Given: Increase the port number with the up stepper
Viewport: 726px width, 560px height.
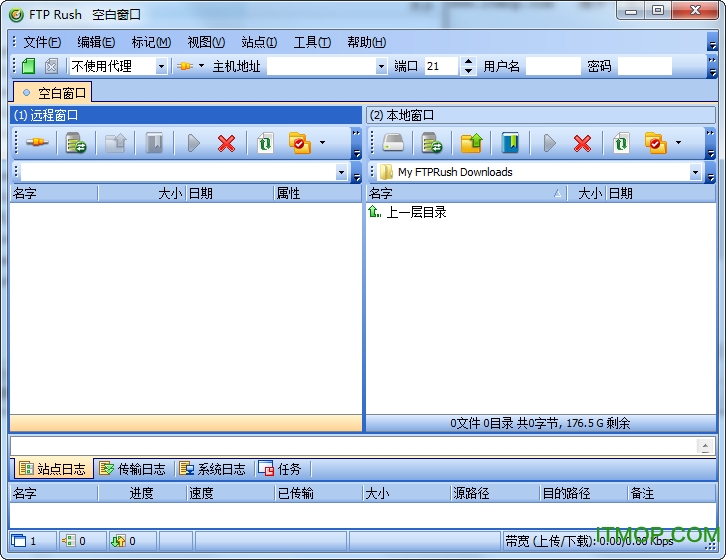Looking at the screenshot, I should tap(468, 62).
